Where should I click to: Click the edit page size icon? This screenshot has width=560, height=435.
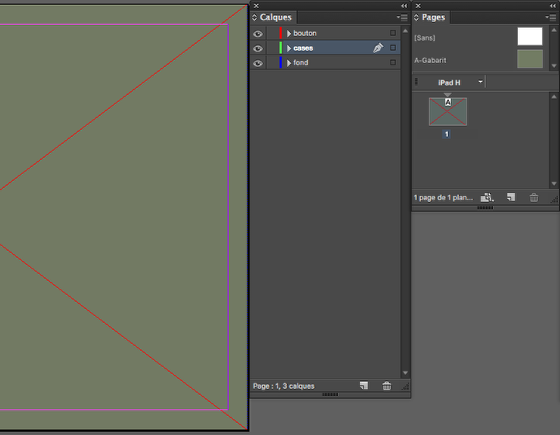click(487, 197)
